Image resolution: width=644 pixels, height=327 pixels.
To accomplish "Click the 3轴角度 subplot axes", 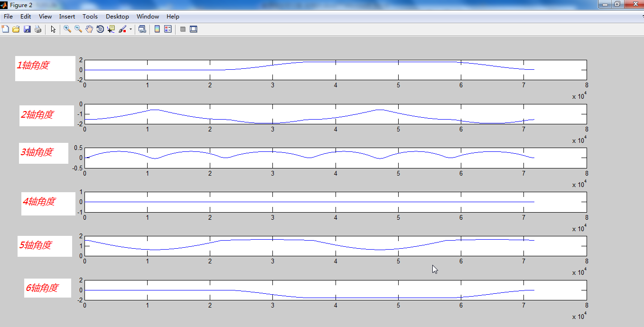I will pyautogui.click(x=336, y=158).
